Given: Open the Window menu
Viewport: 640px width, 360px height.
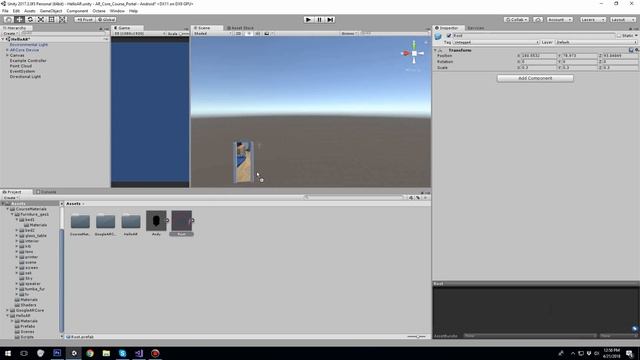Looking at the screenshot, I should click(117, 11).
